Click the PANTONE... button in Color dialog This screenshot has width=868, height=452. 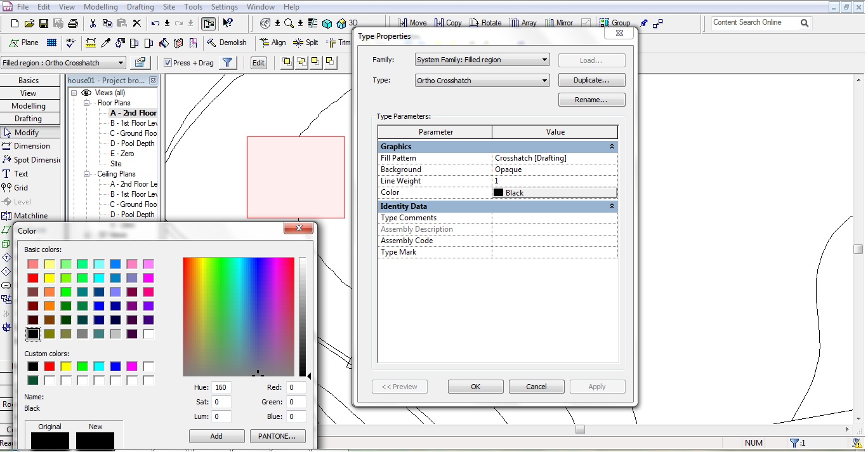[x=277, y=436]
